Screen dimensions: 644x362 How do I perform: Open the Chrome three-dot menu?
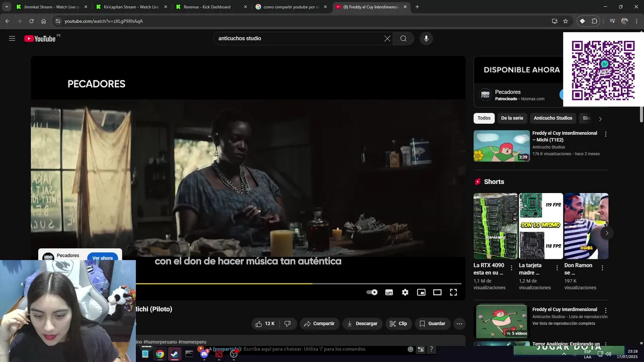click(x=637, y=21)
